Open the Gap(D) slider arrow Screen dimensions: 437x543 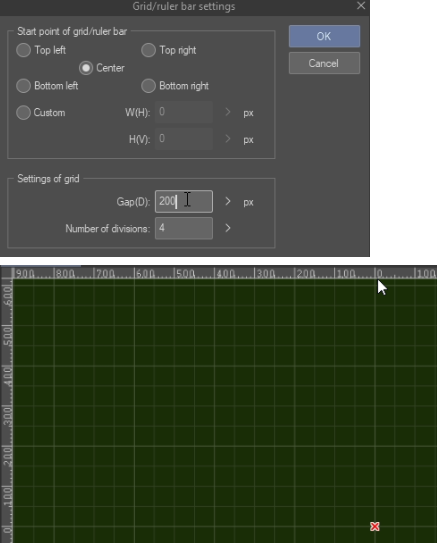(228, 202)
